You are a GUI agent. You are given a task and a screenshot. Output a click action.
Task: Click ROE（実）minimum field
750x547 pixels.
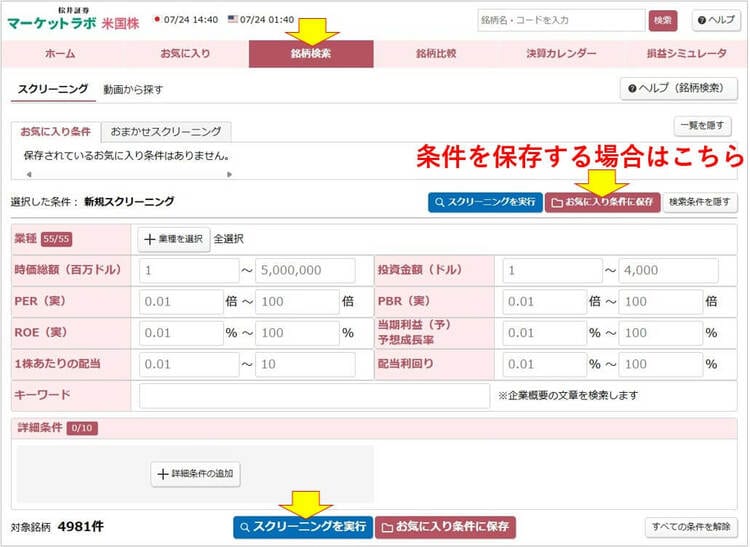click(x=181, y=333)
